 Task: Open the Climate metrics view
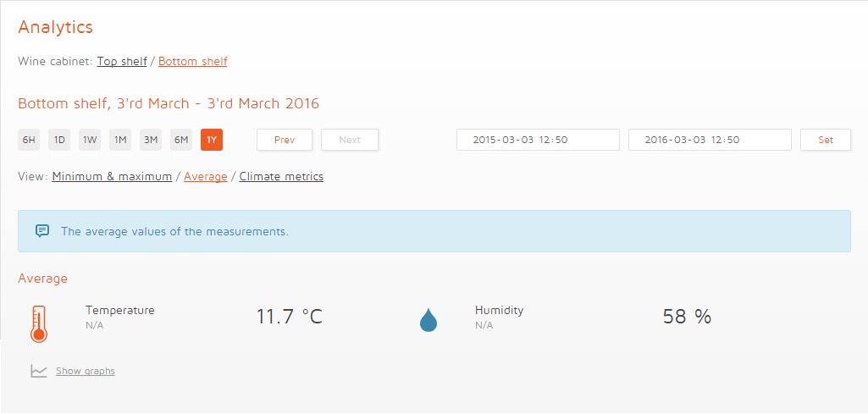(281, 177)
